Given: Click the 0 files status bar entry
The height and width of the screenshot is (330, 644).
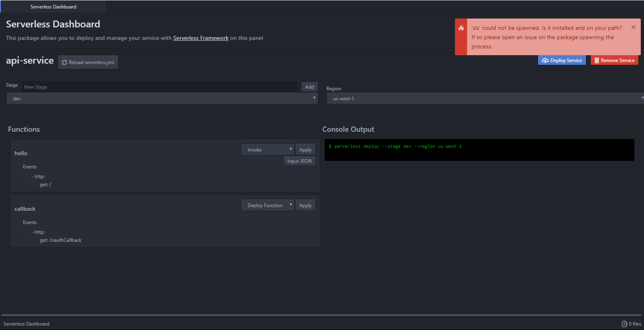Looking at the screenshot, I should point(632,324).
